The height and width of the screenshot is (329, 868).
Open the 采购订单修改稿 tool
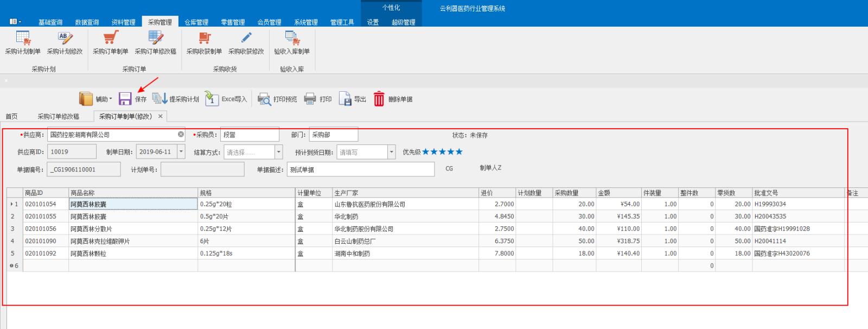(x=156, y=43)
